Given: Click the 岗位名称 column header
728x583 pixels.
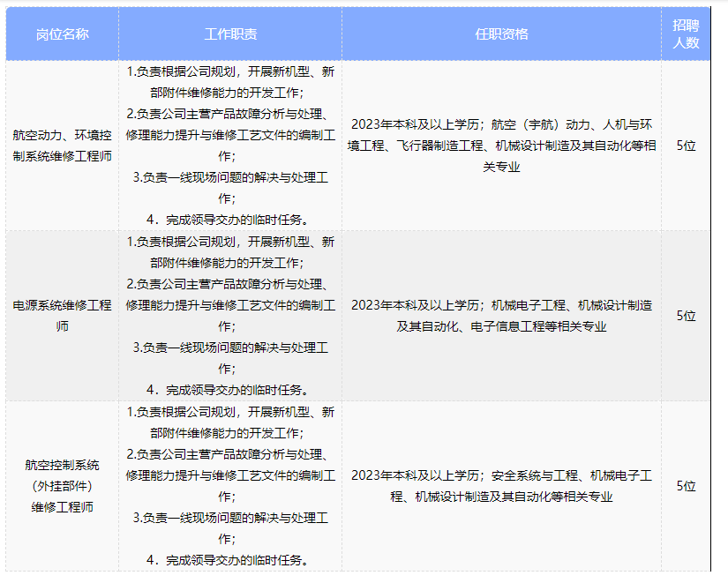Looking at the screenshot, I should (x=63, y=34).
